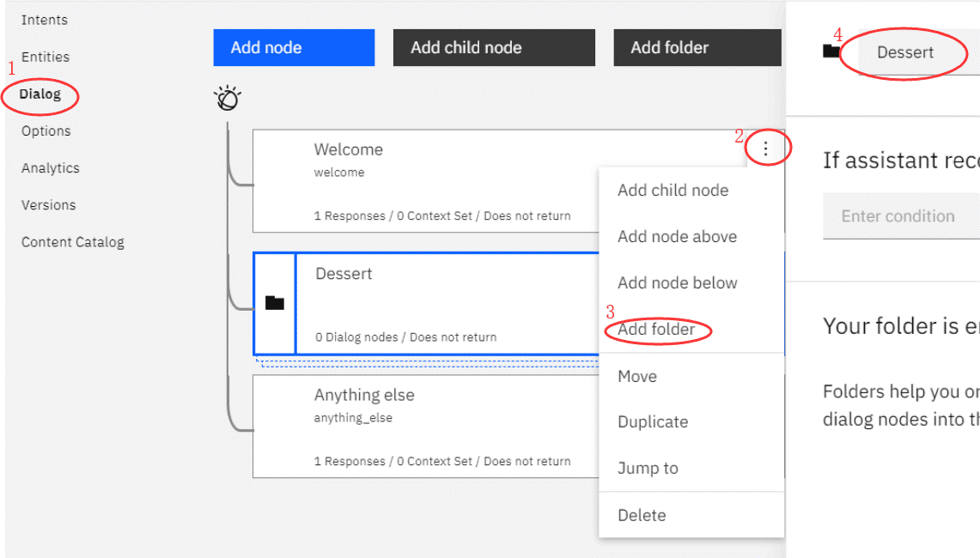
Task: Click the Watson lightbulb icon above dialog tree
Action: [227, 100]
